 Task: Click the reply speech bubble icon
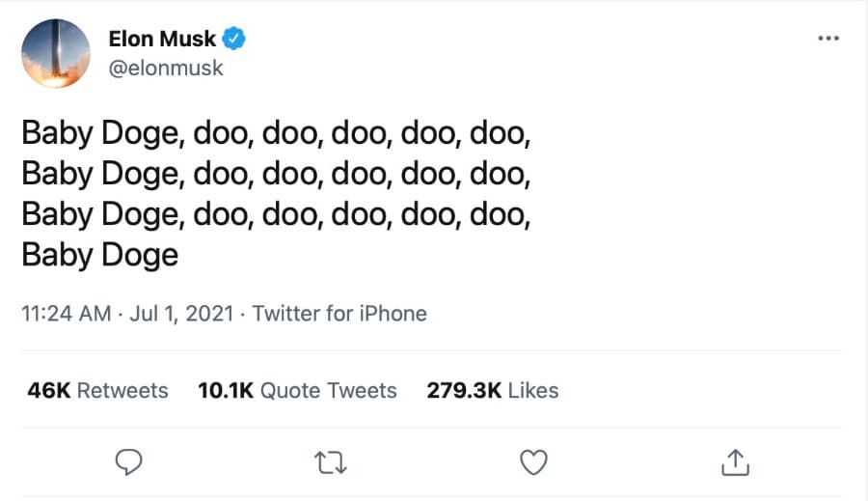[x=129, y=462]
